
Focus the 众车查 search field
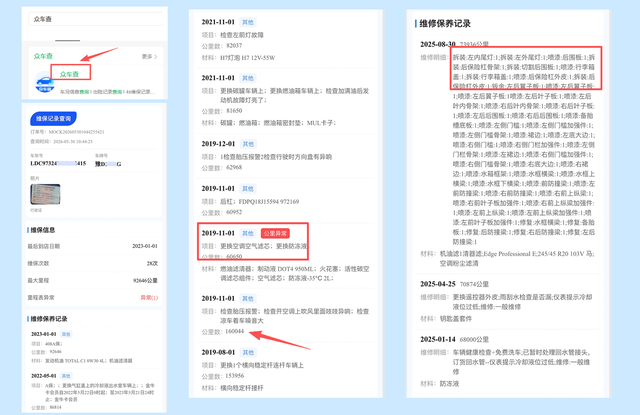96,19
